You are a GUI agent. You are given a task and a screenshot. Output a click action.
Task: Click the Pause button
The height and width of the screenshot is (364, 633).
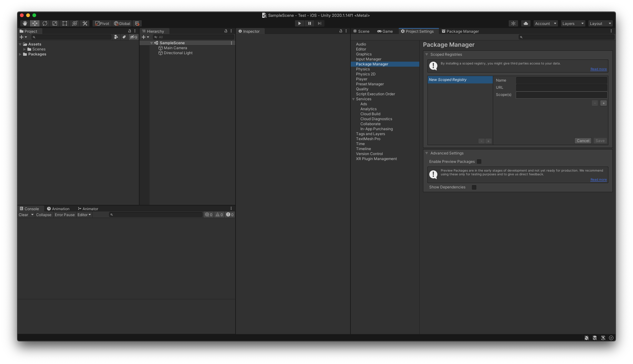coord(309,23)
